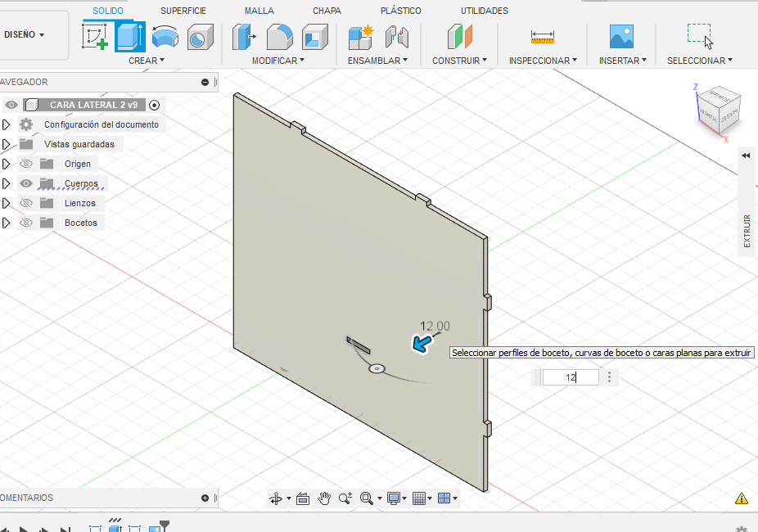Expand the Cuerpos node
The image size is (758, 532).
(x=6, y=183)
